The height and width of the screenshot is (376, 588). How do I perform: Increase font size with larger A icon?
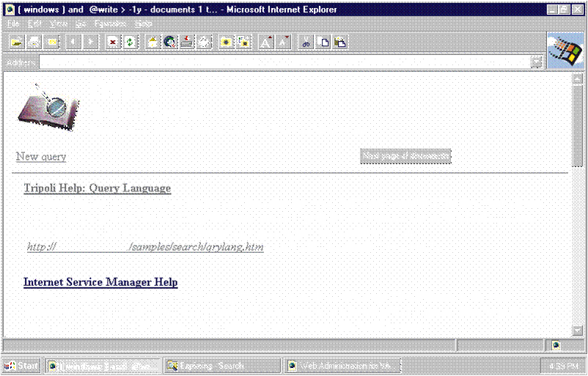pyautogui.click(x=266, y=42)
